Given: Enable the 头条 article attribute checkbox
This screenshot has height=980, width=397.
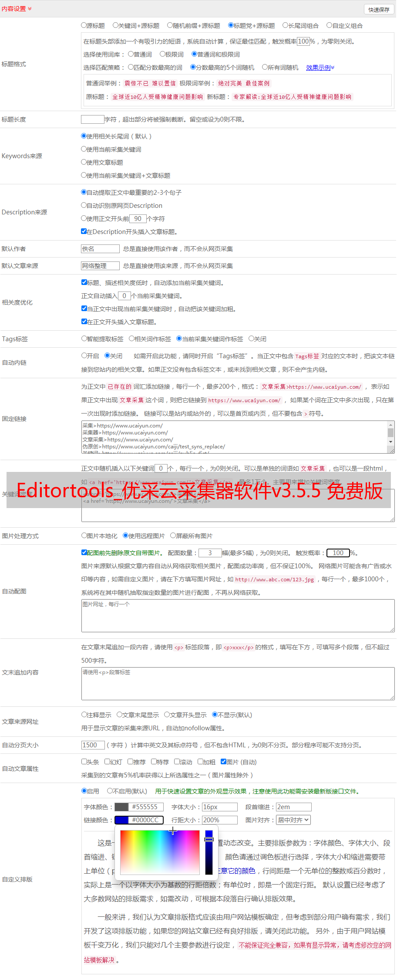Looking at the screenshot, I should [84, 762].
